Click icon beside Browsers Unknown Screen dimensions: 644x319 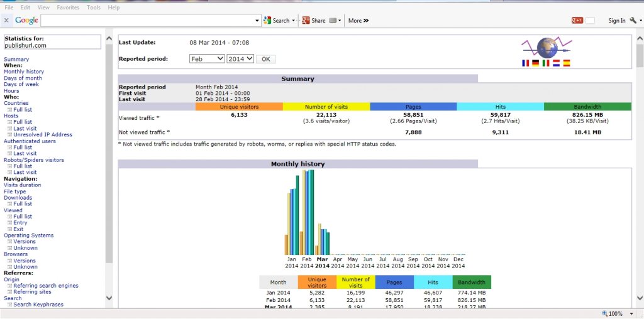[9, 266]
